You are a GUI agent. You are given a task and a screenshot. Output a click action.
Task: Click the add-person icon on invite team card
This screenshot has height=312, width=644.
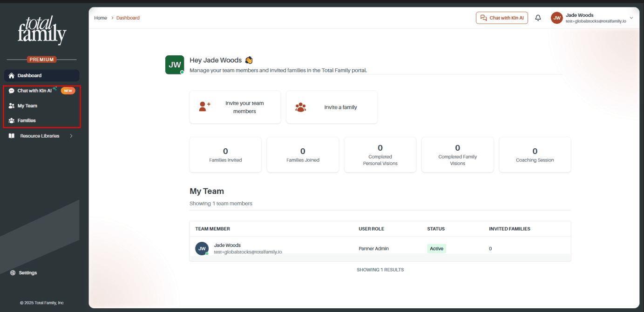pyautogui.click(x=205, y=106)
